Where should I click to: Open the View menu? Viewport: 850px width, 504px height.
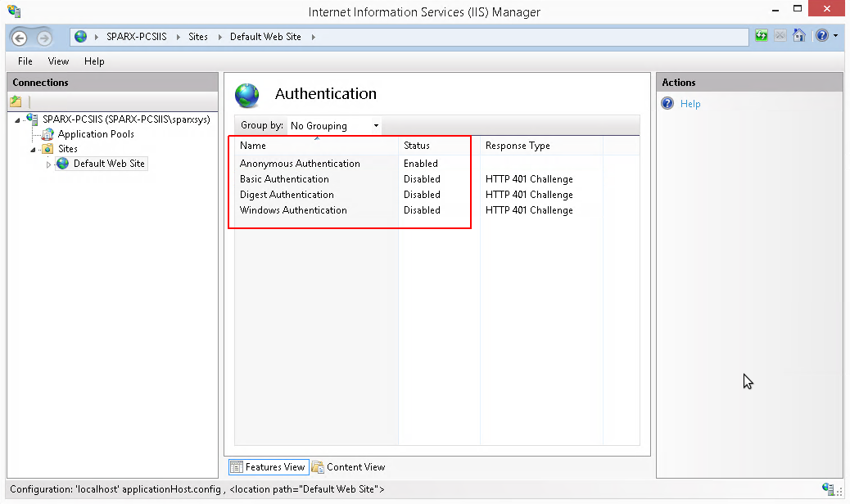click(x=58, y=61)
